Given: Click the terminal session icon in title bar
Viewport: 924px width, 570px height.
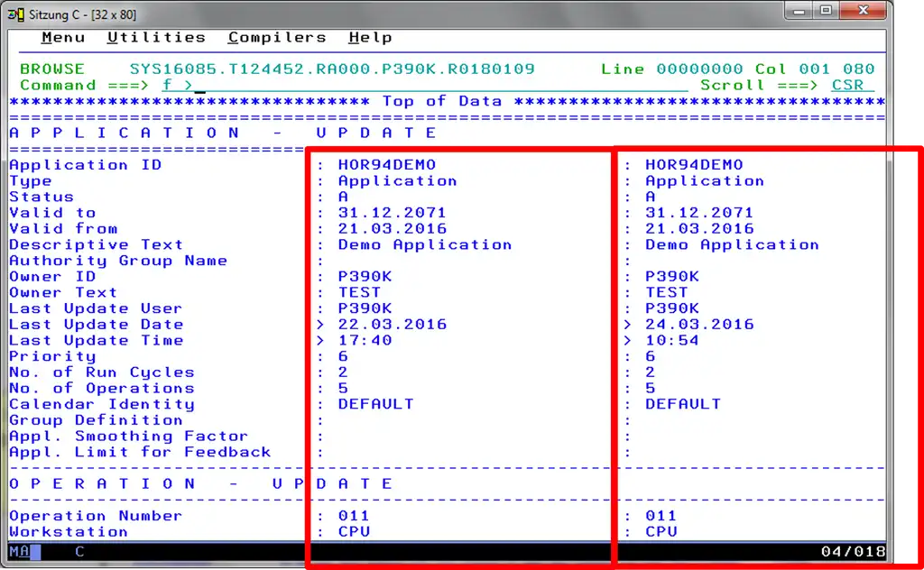Looking at the screenshot, I should pyautogui.click(x=16, y=14).
